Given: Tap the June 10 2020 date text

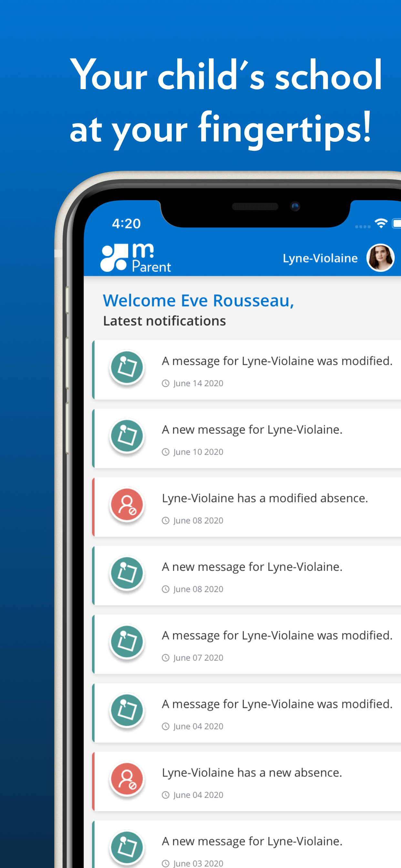Looking at the screenshot, I should pos(198,452).
